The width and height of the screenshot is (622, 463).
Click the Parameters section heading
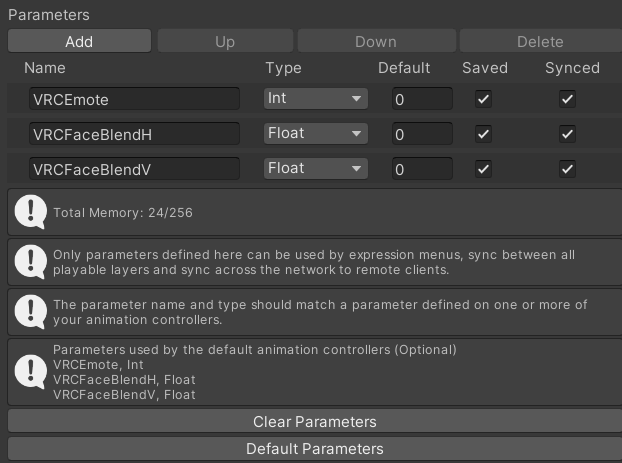(x=49, y=15)
